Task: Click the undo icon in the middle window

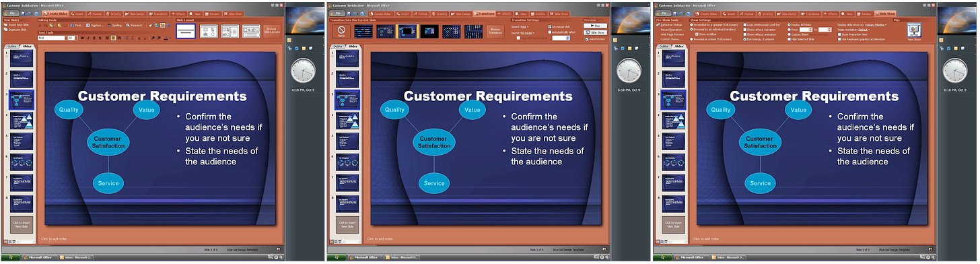Action: tap(355, 14)
